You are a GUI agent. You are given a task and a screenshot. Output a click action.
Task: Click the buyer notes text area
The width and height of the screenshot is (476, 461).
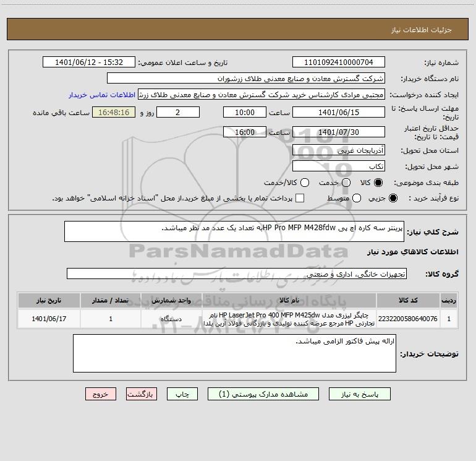234,353
